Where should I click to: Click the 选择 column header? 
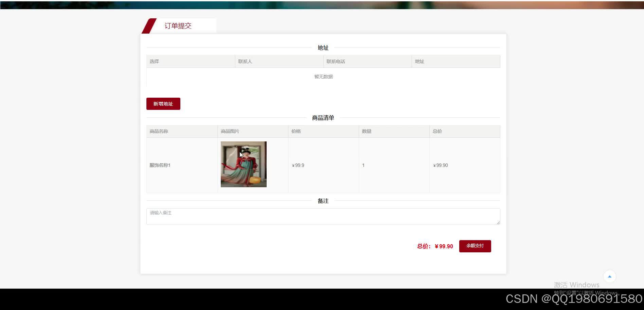point(191,61)
